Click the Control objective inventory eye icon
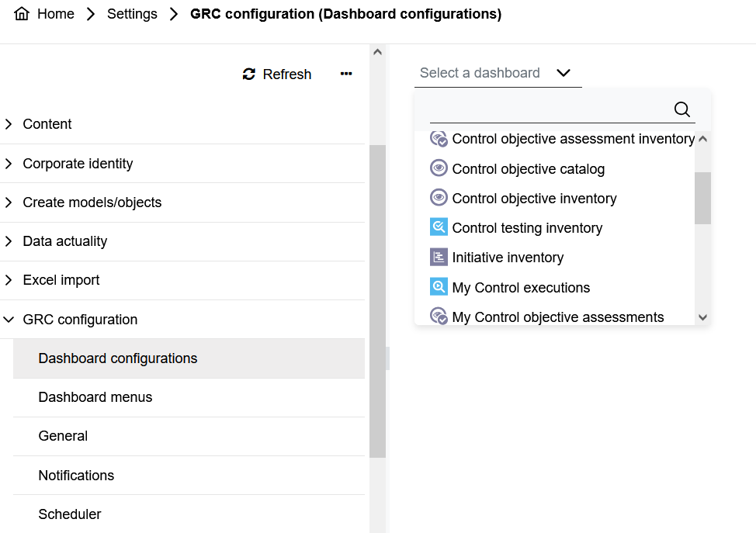This screenshot has width=756, height=533. [x=439, y=198]
